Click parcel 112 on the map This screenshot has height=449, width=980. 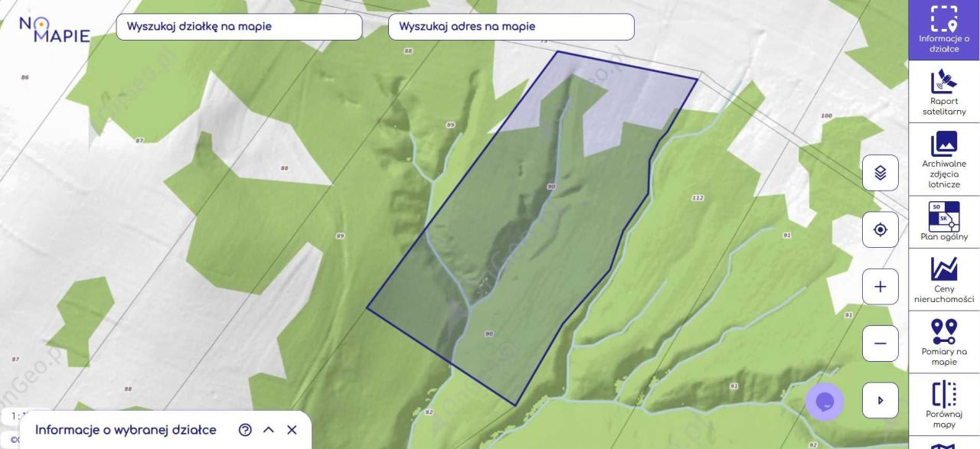[x=697, y=197]
